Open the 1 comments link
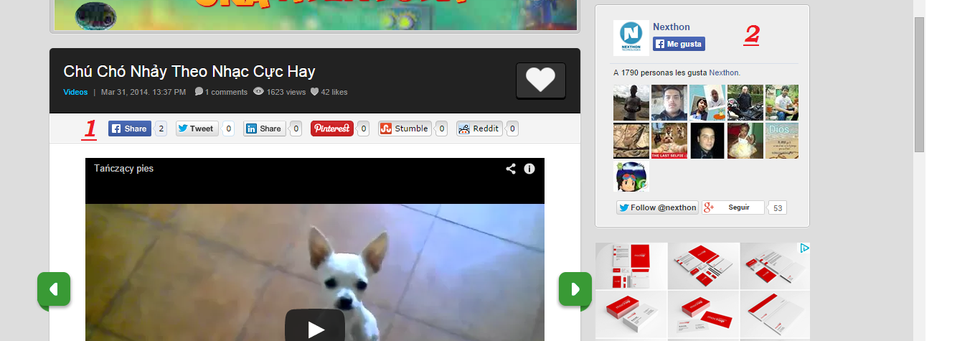The width and height of the screenshot is (980, 341). (x=221, y=92)
